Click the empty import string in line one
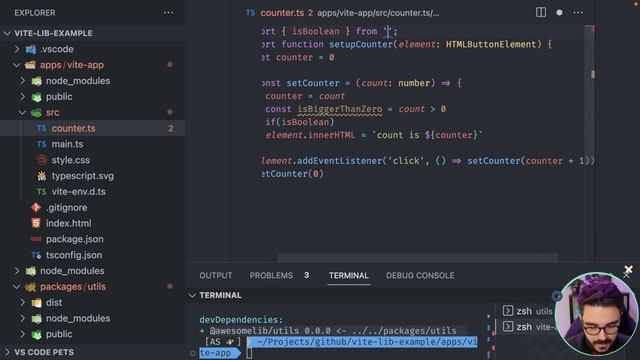640x360 pixels. 387,31
